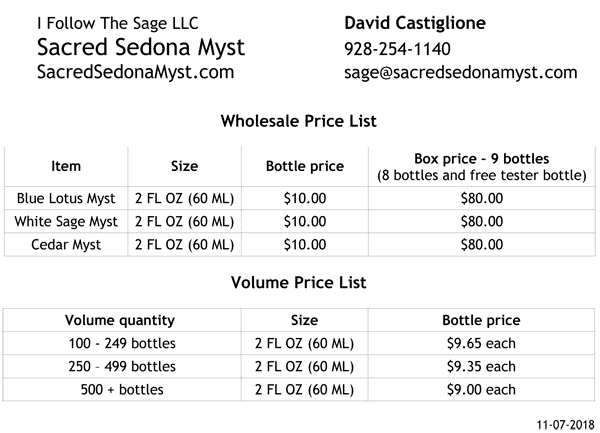
Task: Click the 250 – 499 bottles row
Action: click(x=120, y=367)
